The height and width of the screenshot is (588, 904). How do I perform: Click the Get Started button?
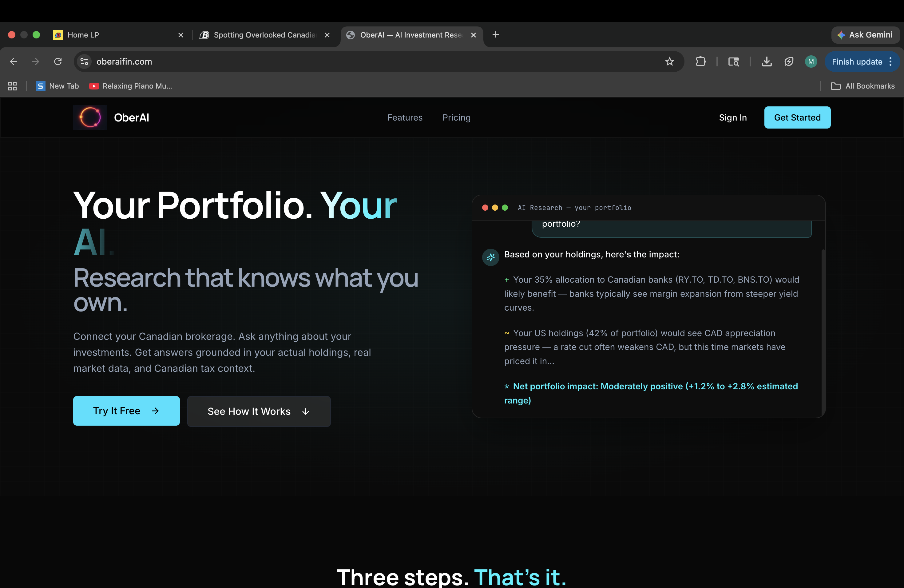[797, 118]
